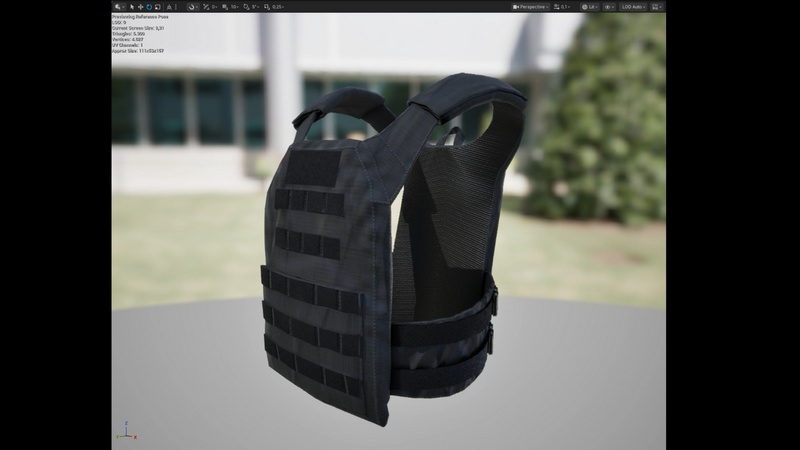Click the Previewing Reference Pose text
The image size is (800, 450).
pyautogui.click(x=140, y=17)
